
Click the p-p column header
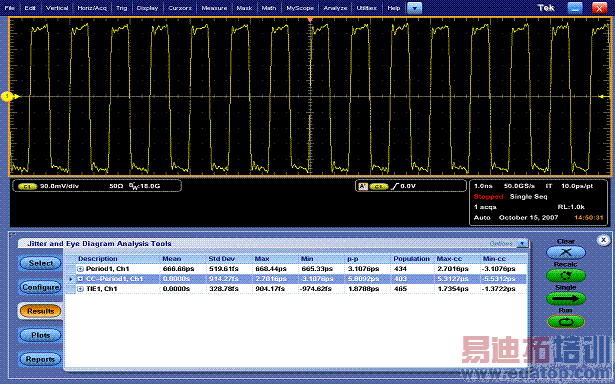353,259
